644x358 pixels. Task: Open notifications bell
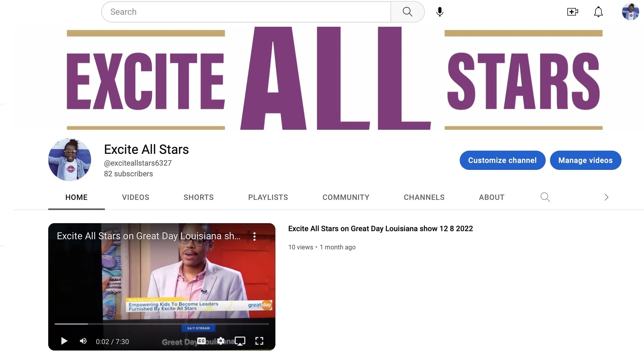pos(598,12)
